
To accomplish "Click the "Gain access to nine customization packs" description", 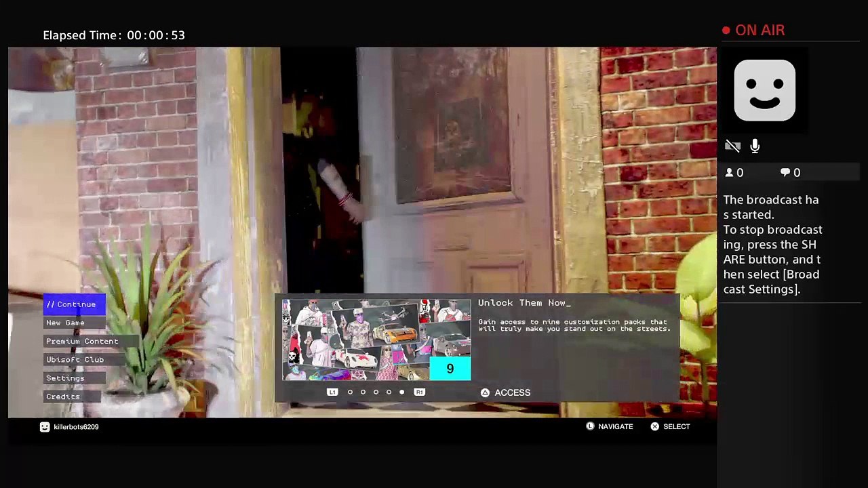I will pos(574,325).
